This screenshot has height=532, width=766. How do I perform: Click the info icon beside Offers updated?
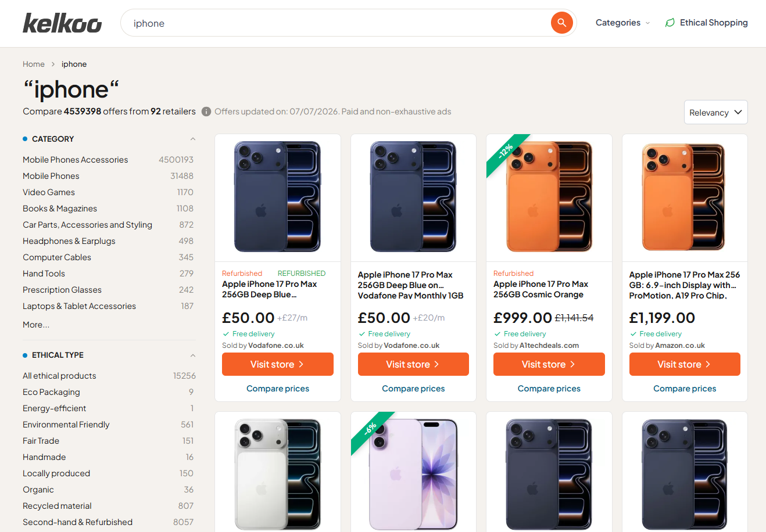click(206, 112)
